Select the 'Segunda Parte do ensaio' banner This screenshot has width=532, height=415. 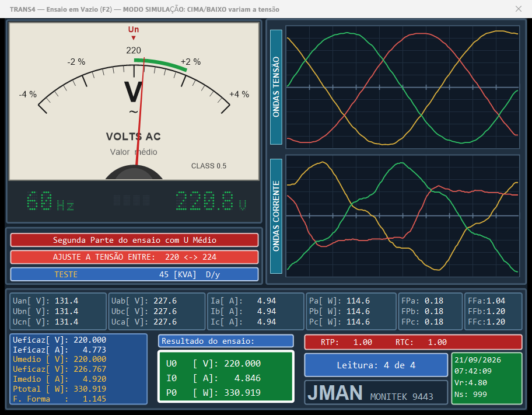(x=134, y=240)
